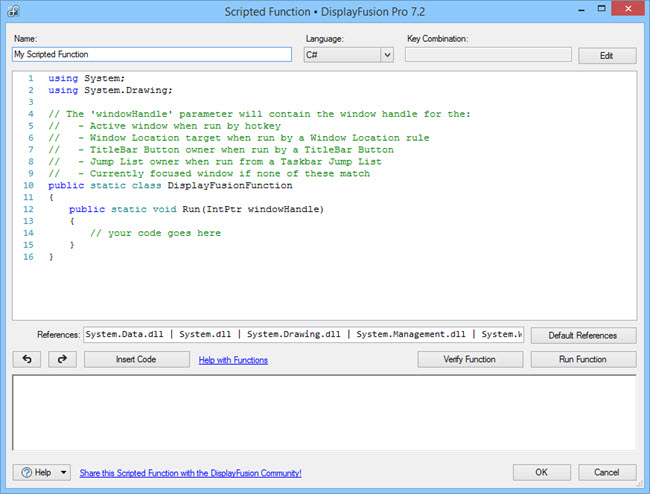
Task: Click the OK button
Action: coord(541,472)
